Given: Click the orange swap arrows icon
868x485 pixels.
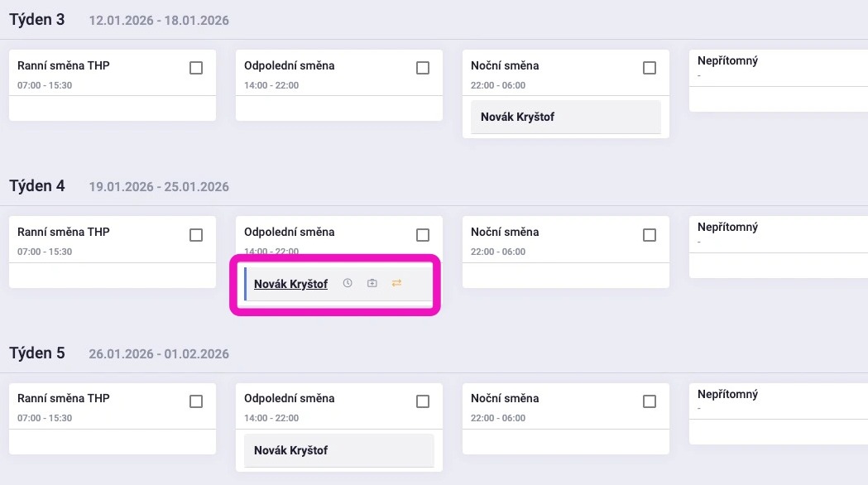Looking at the screenshot, I should point(396,283).
